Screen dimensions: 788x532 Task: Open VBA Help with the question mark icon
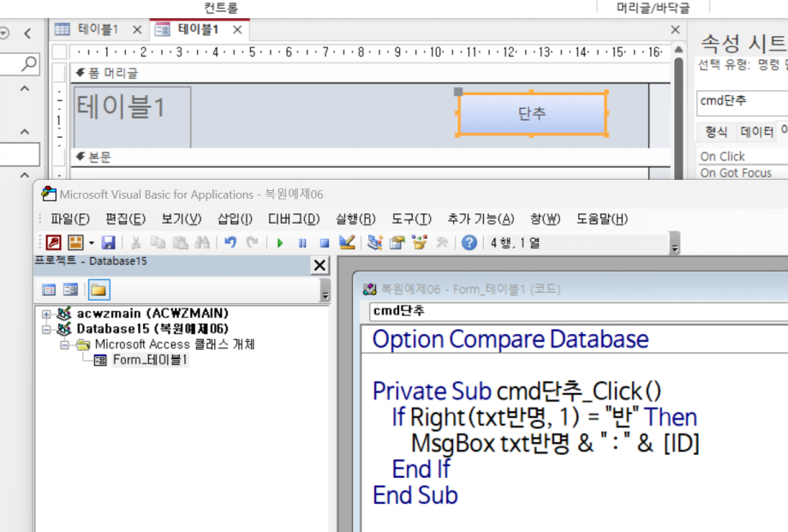coord(469,243)
